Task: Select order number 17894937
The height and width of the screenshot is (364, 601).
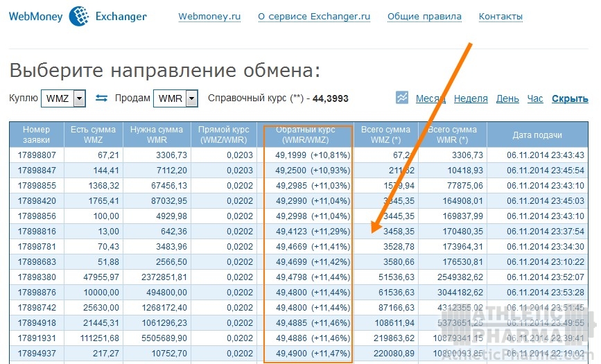Action: tap(37, 354)
